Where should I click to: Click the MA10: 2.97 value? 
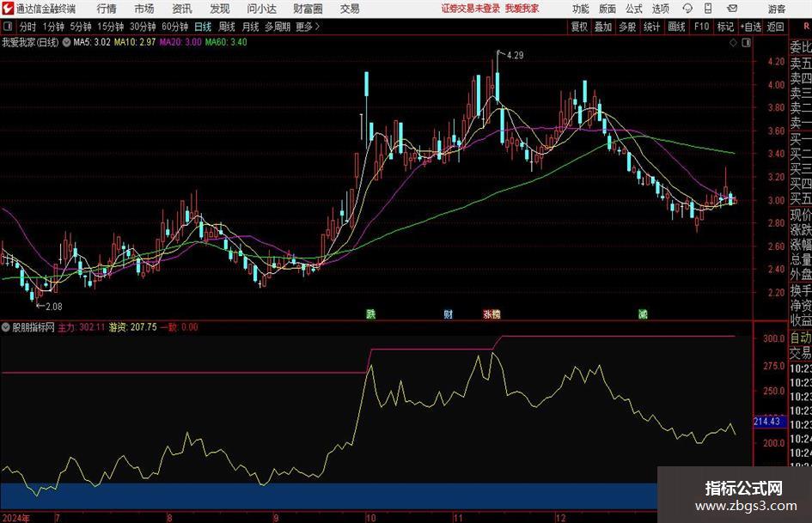tap(135, 42)
